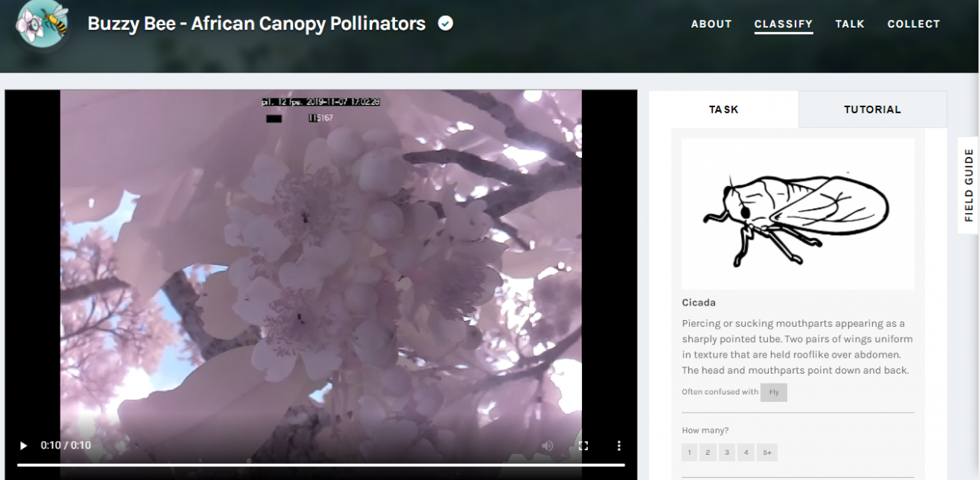Image resolution: width=980 pixels, height=480 pixels.
Task: Switch to the Task tab
Action: pyautogui.click(x=724, y=109)
